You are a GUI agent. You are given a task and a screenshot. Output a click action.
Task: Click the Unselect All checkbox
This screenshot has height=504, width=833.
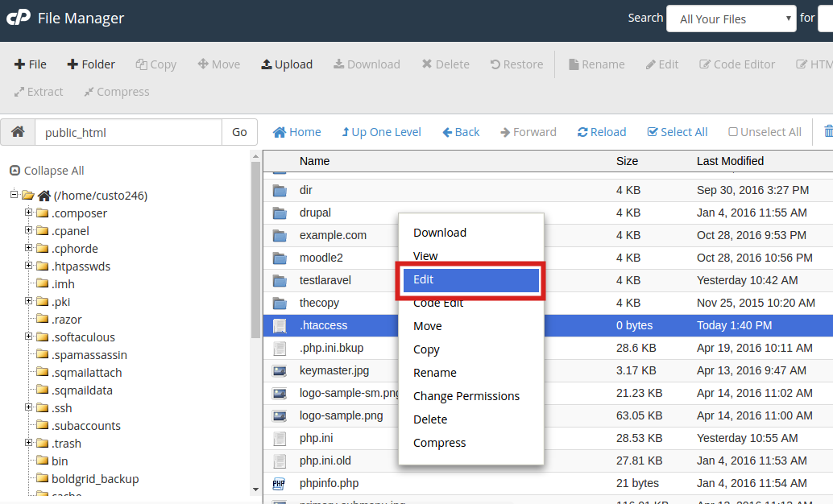(x=733, y=132)
